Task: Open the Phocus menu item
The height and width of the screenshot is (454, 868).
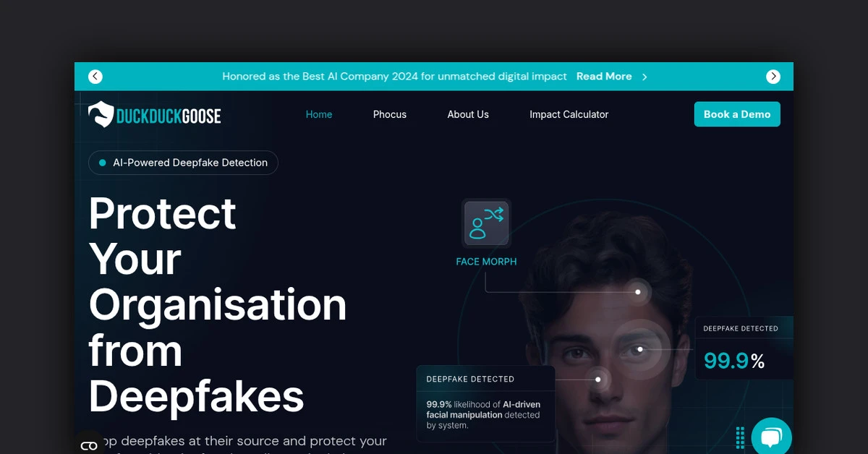Action: click(390, 114)
